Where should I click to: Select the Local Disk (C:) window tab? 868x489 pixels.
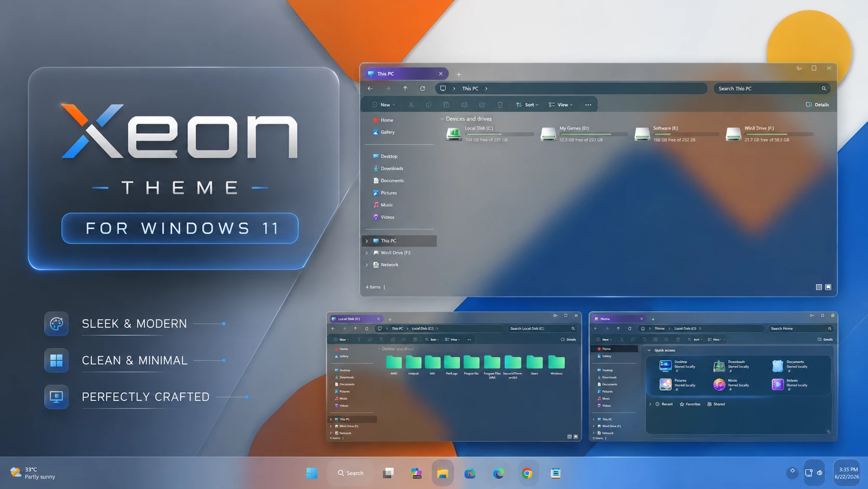(x=356, y=319)
